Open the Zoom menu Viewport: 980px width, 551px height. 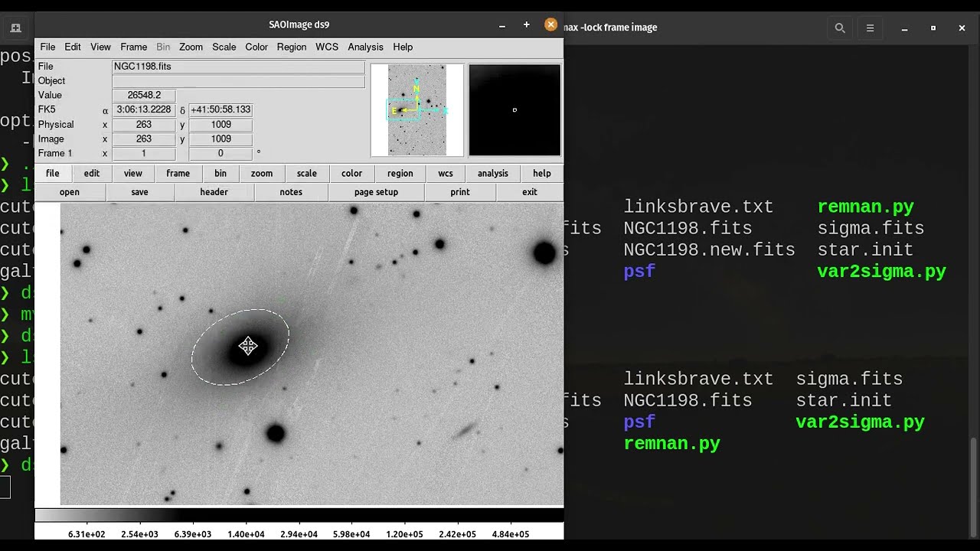click(191, 47)
